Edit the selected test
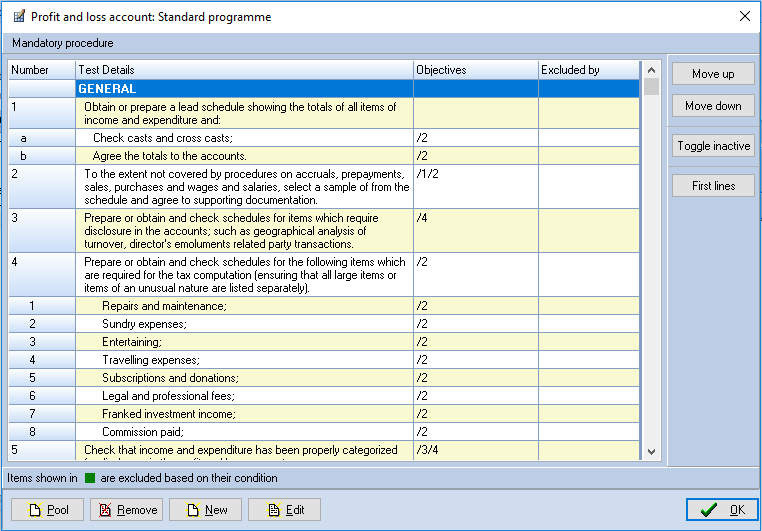Screen dimensions: 762x531 pos(284,510)
